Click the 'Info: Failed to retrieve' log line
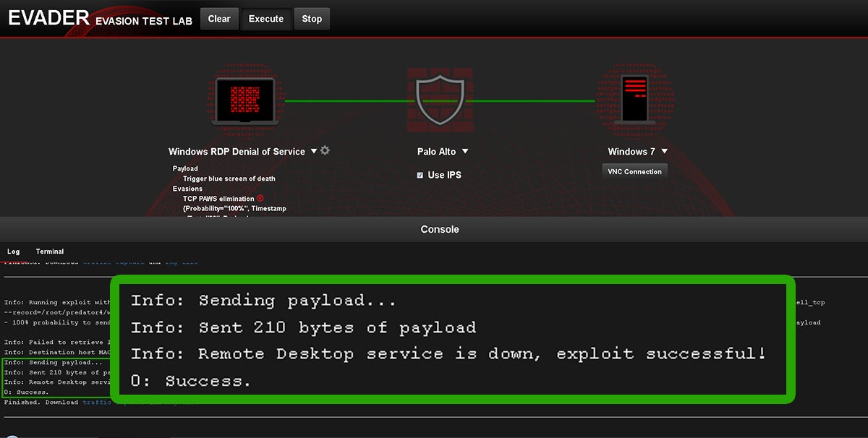 (57, 342)
